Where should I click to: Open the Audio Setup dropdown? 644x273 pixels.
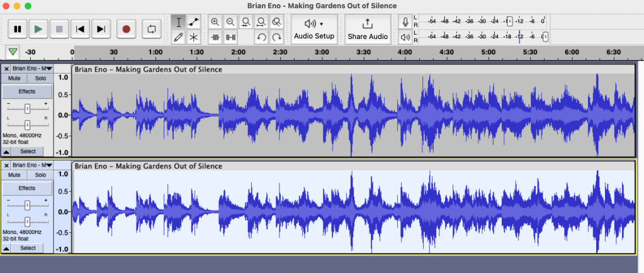point(314,29)
